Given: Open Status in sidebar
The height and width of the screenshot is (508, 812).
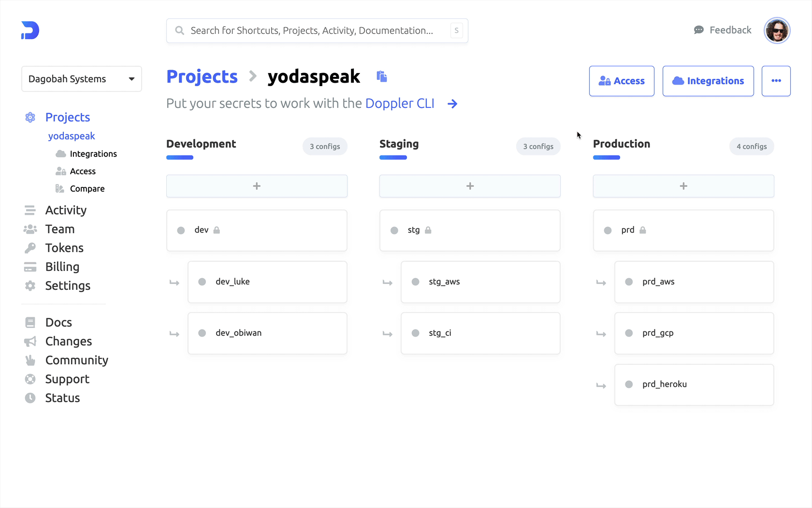Looking at the screenshot, I should click(62, 398).
